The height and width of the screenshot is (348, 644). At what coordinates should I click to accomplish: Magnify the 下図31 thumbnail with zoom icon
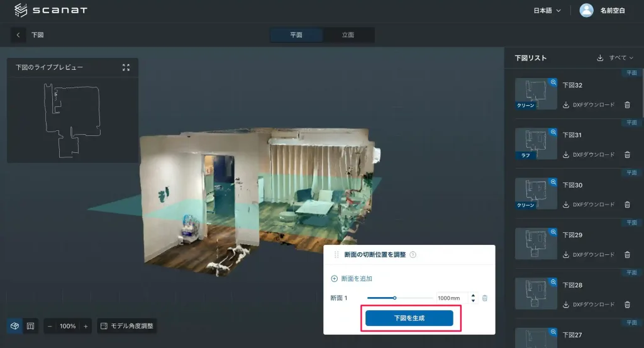(x=553, y=132)
